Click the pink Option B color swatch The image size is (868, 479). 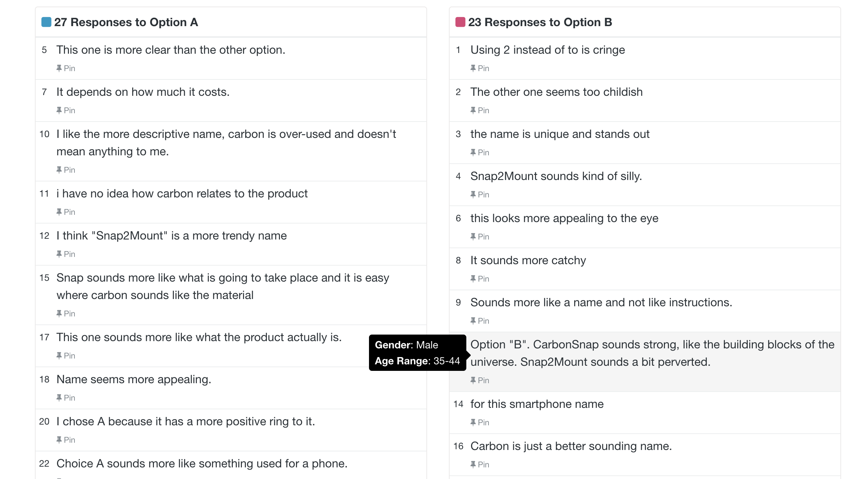point(461,22)
